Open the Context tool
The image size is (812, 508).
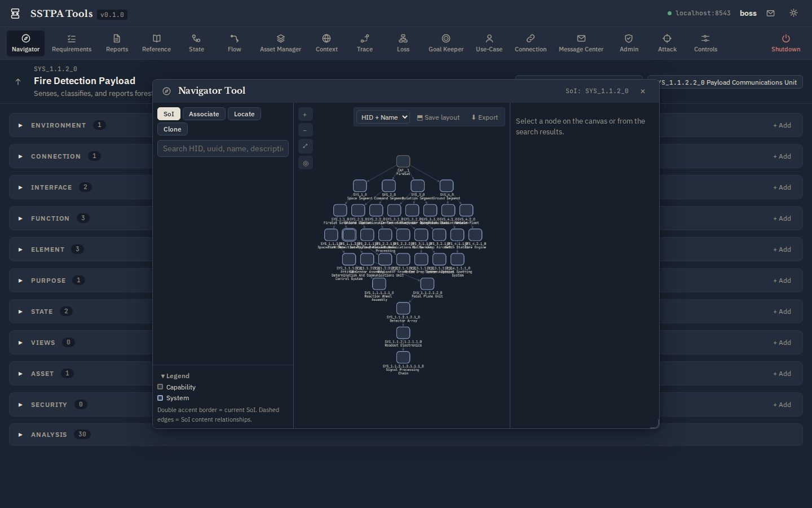[326, 43]
